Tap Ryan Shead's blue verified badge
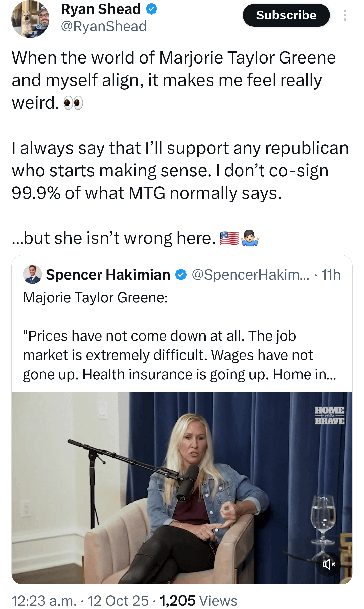The width and height of the screenshot is (364, 609). [151, 9]
